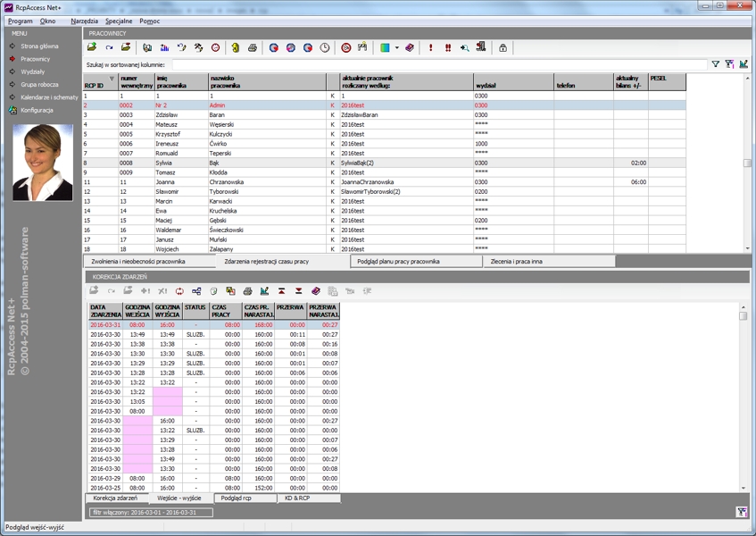Click the double red exclamation marks icon

coord(448,48)
